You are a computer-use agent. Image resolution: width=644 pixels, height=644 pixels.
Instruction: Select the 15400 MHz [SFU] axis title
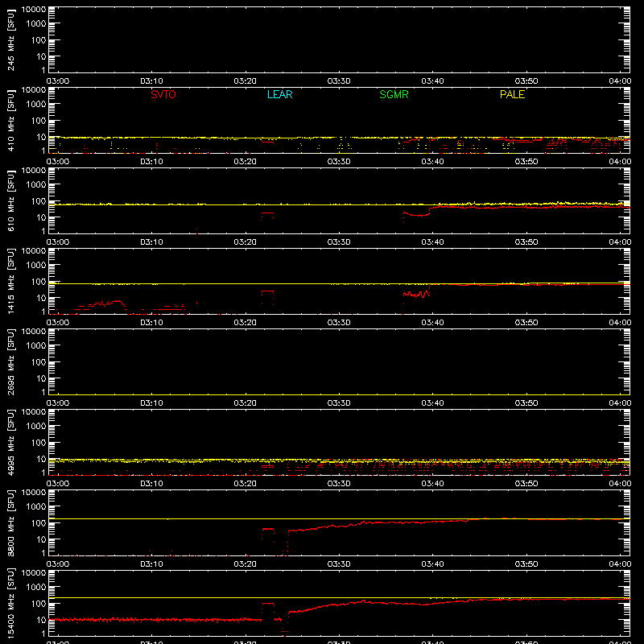[11, 603]
